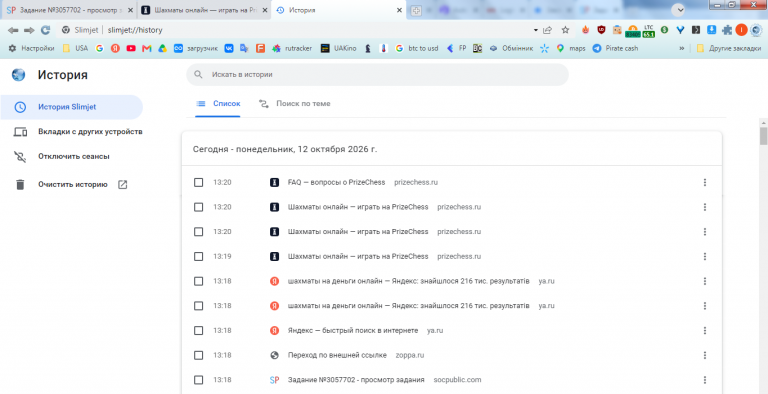
Task: Open more actions for Яндекс — быстрый поиск
Action: 705,330
